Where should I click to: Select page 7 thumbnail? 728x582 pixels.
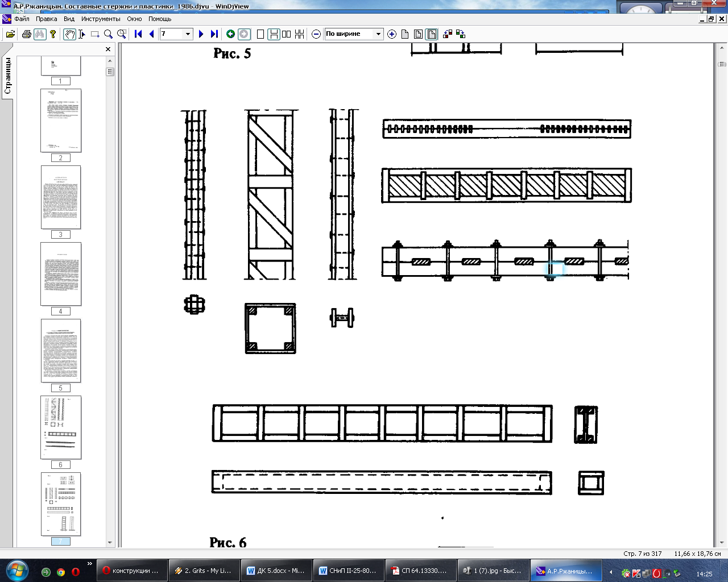[61, 504]
